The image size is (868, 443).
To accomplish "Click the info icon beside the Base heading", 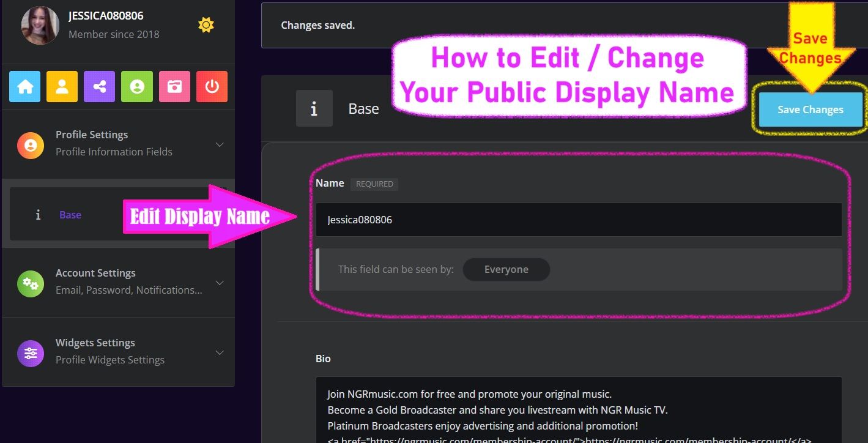I will tap(314, 108).
